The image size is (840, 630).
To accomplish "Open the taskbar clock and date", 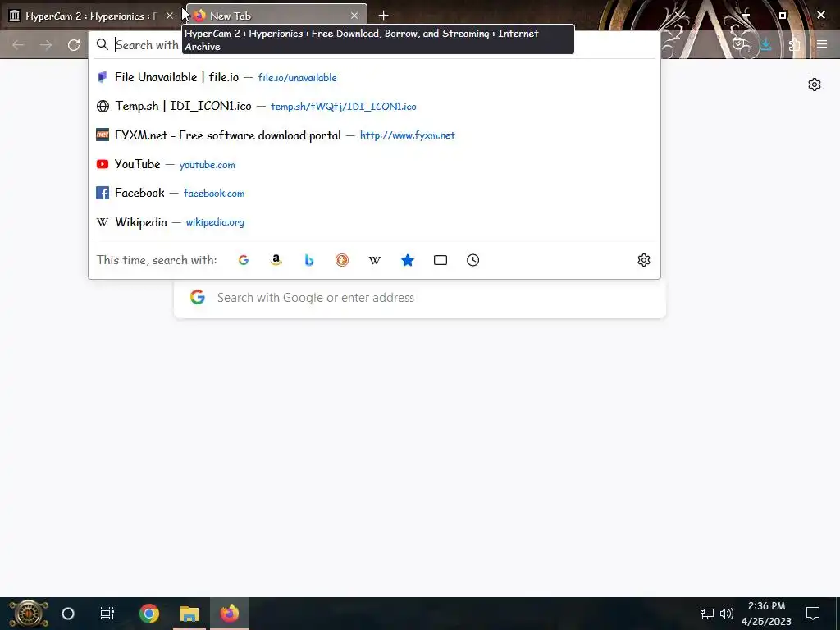I will click(x=767, y=614).
